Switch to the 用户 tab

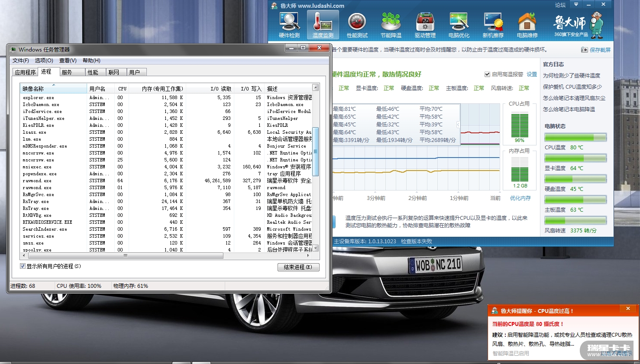pos(137,72)
